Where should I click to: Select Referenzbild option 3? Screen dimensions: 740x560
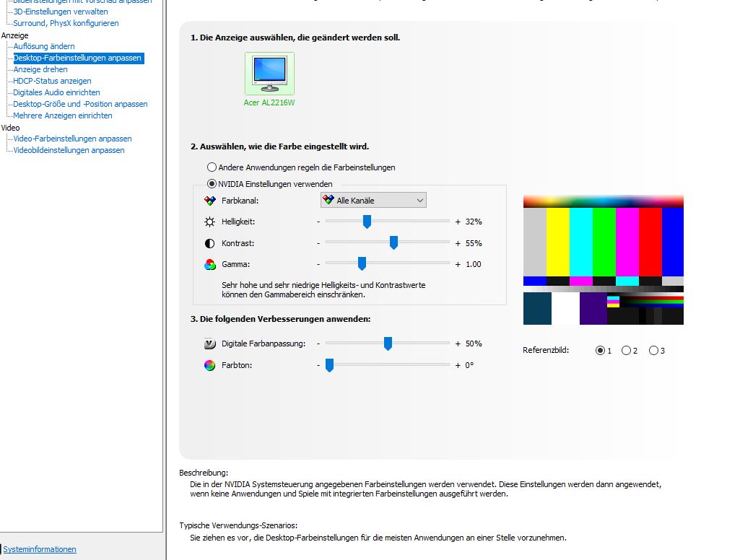click(x=653, y=351)
